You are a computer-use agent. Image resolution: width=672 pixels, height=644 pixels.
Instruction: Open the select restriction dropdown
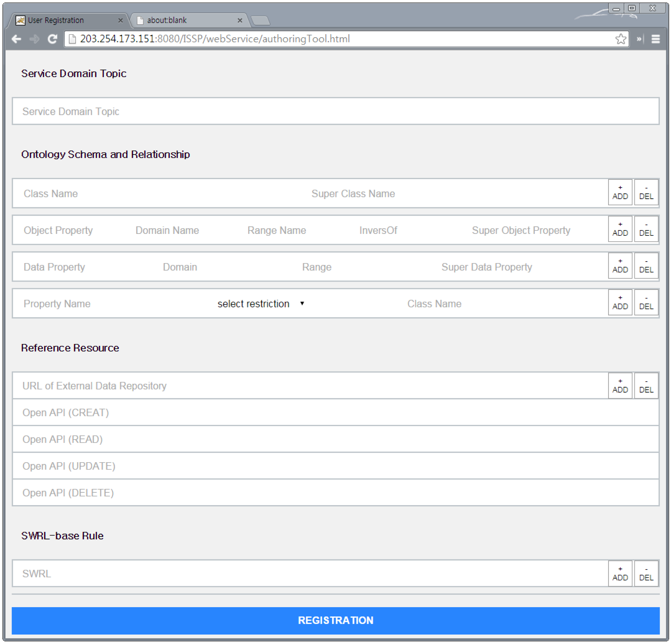[261, 304]
